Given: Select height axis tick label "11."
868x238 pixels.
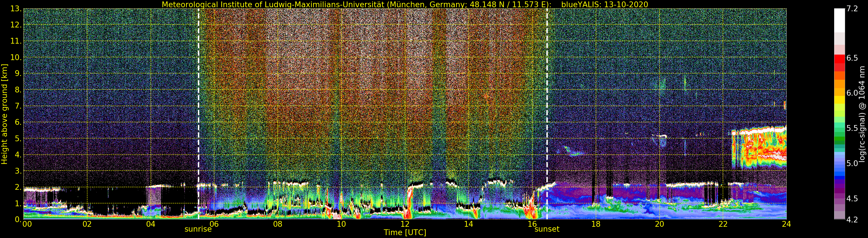Looking at the screenshot, I should pos(16,41).
